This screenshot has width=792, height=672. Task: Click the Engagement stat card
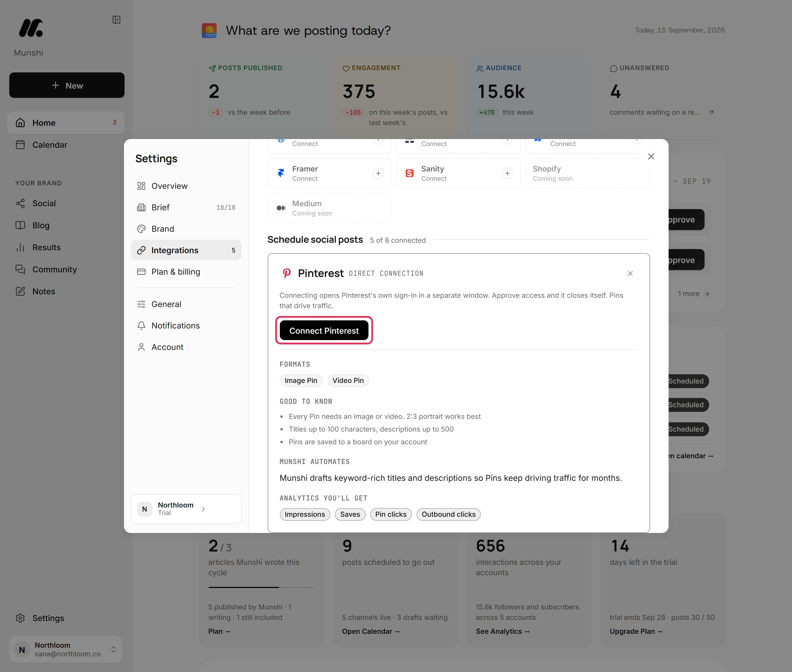click(396, 97)
